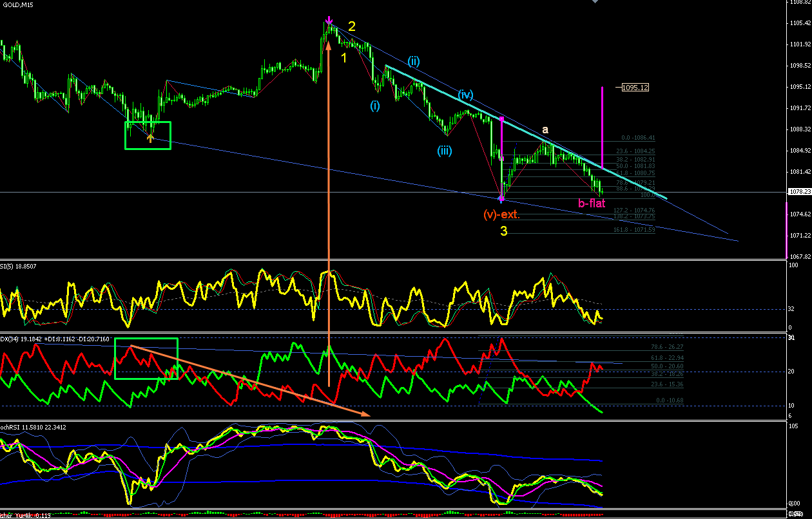Screen dimensions: 812x519
Task: Select the magenta down arrow above the price peak
Action: tap(329, 21)
